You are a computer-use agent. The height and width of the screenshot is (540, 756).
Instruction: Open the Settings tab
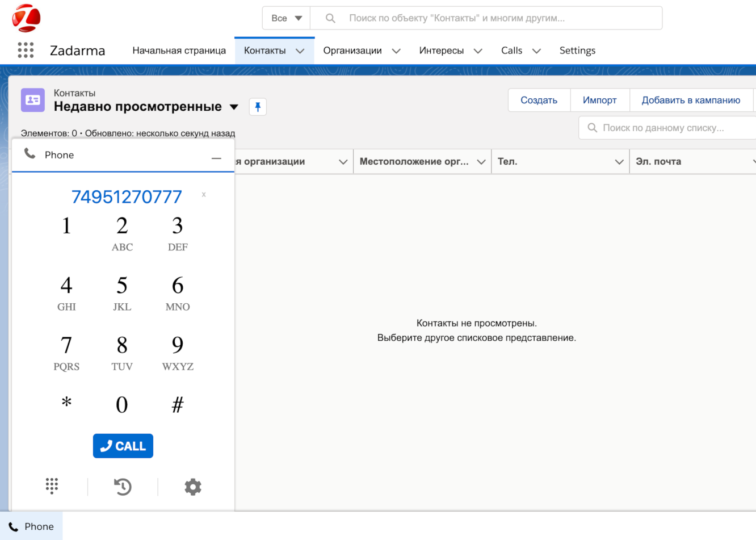tap(577, 50)
